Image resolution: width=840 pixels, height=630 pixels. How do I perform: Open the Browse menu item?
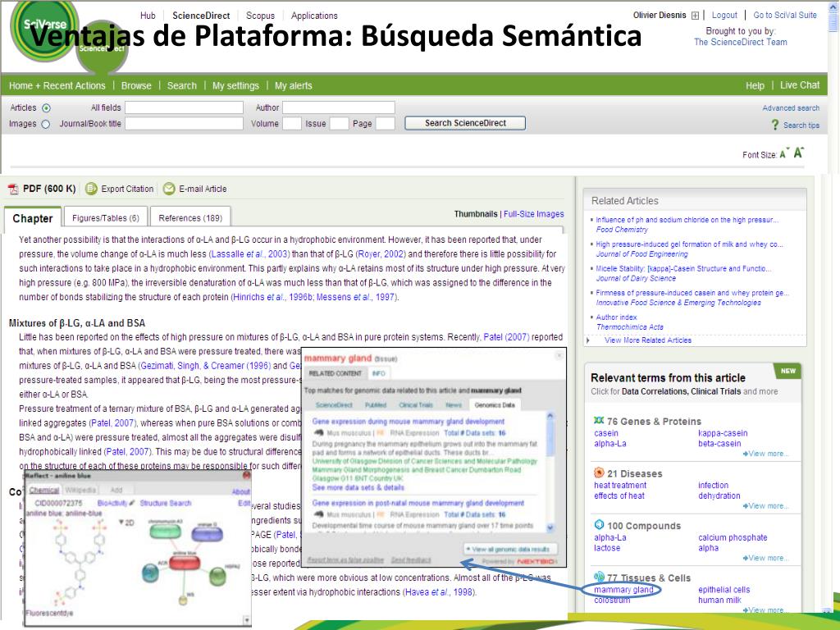136,85
